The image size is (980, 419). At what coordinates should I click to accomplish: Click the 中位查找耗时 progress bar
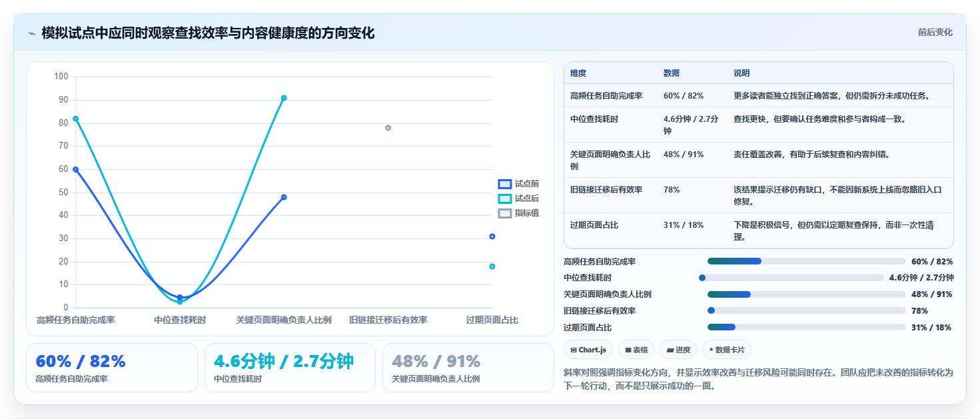tap(793, 278)
